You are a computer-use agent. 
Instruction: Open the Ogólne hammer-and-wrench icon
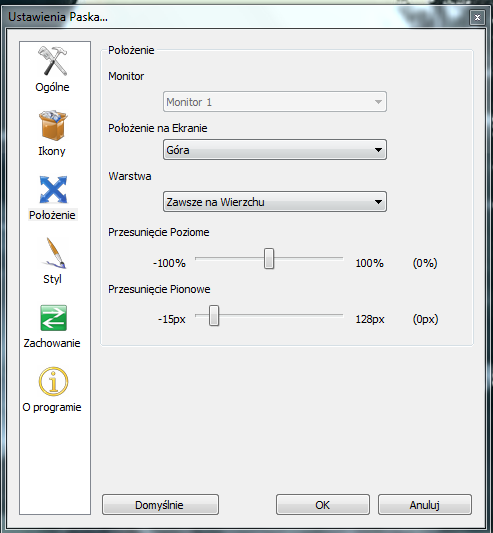[x=53, y=61]
